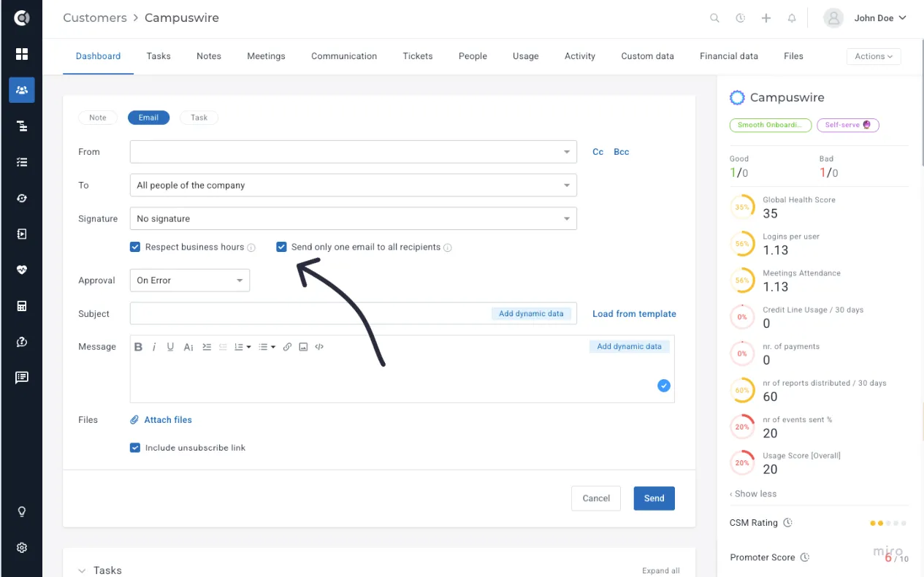This screenshot has width=924, height=577.
Task: Open the Financial data tab
Action: click(x=729, y=56)
